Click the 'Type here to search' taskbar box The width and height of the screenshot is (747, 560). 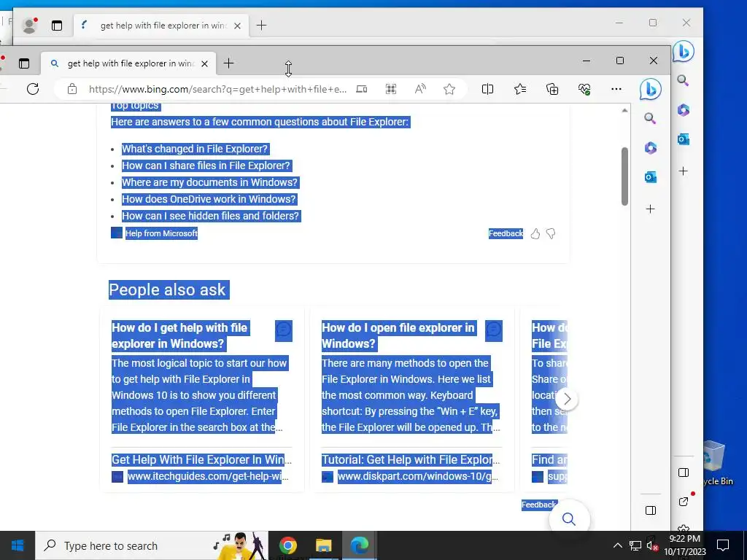click(152, 545)
